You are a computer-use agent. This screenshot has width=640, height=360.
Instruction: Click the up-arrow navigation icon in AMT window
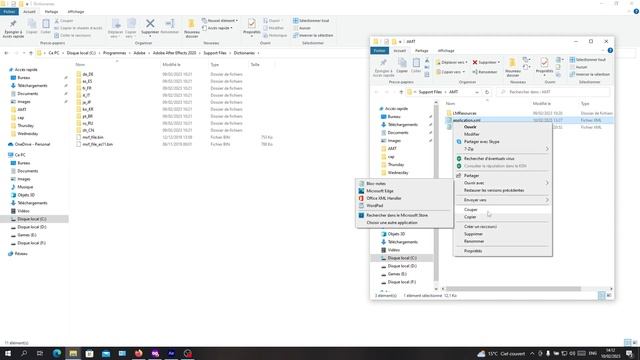(x=401, y=92)
